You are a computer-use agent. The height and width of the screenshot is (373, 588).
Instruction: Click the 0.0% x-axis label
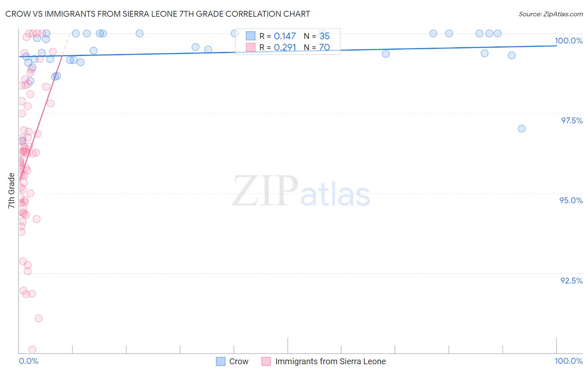[28, 361]
